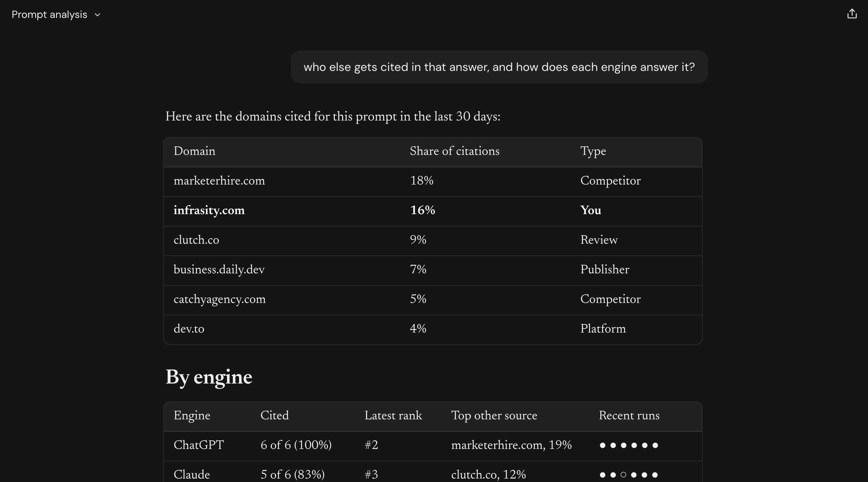Click last ChatGPT recent run dot
868x482 pixels.
pos(655,445)
